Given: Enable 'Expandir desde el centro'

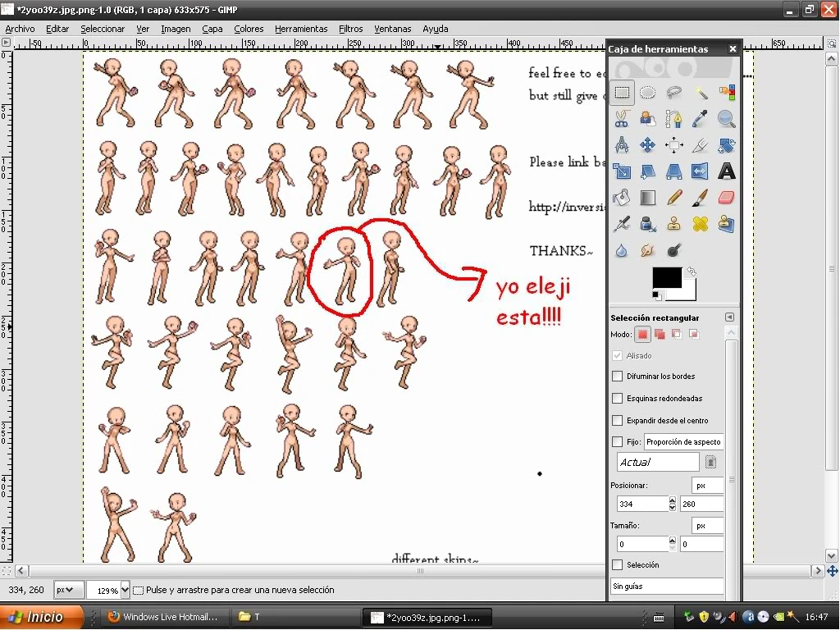Looking at the screenshot, I should [x=618, y=420].
